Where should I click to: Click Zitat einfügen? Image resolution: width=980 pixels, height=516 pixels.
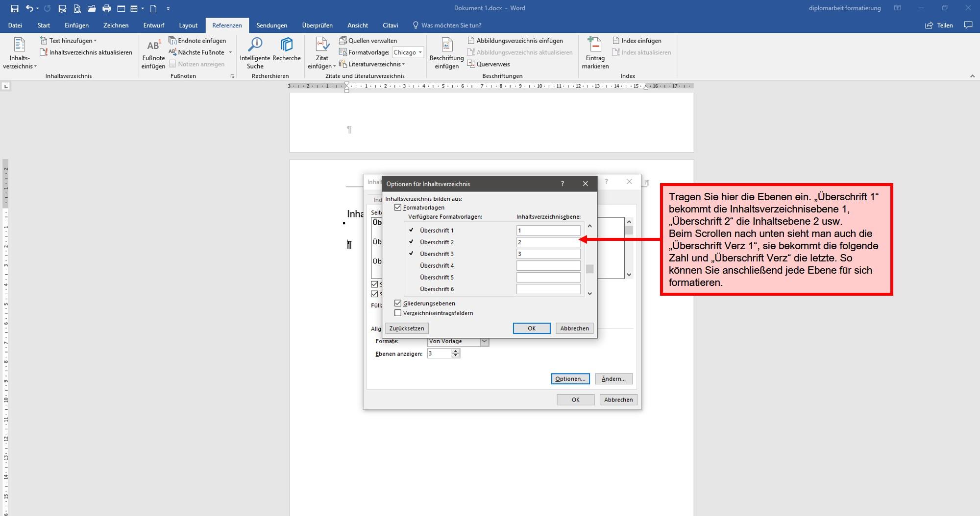(322, 53)
